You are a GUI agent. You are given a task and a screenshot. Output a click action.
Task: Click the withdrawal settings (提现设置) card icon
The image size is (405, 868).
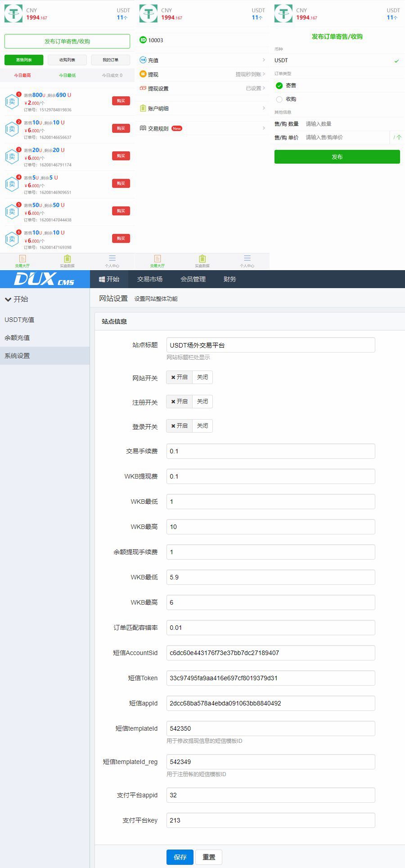[x=143, y=88]
